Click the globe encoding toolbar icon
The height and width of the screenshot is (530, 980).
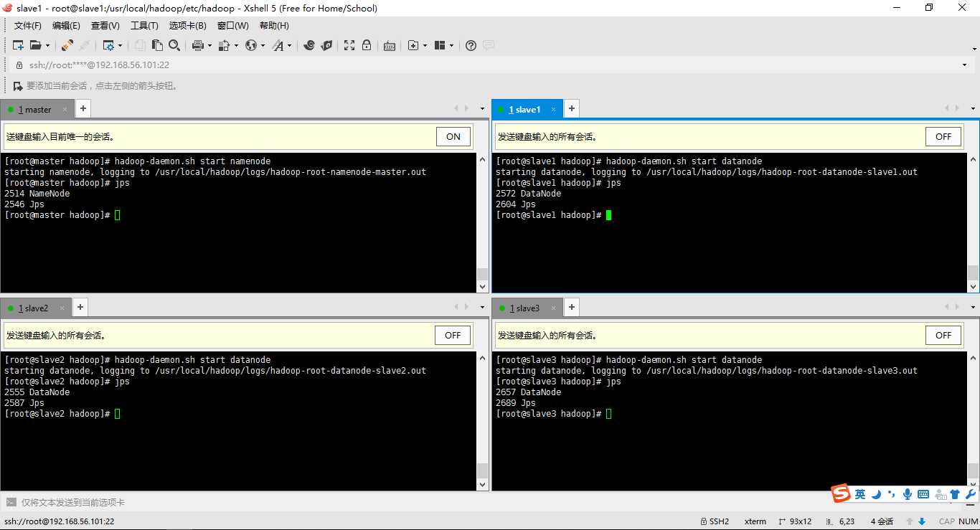click(251, 45)
